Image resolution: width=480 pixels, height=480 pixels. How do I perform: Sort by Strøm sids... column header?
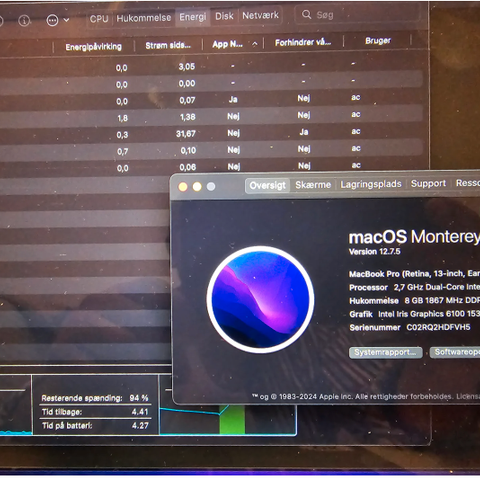coord(168,45)
